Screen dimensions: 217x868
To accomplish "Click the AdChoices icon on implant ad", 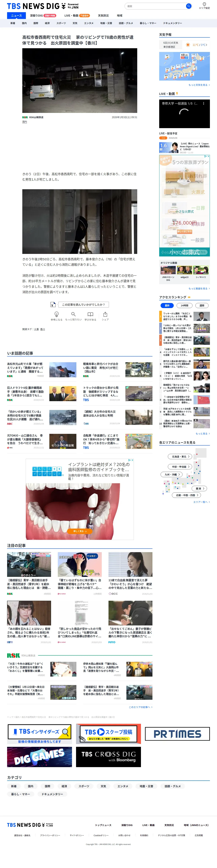I will pos(129,460).
